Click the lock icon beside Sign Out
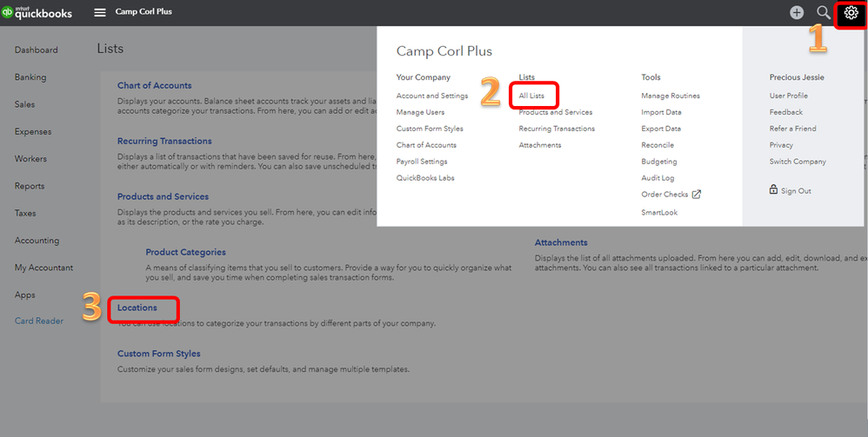 pyautogui.click(x=773, y=189)
